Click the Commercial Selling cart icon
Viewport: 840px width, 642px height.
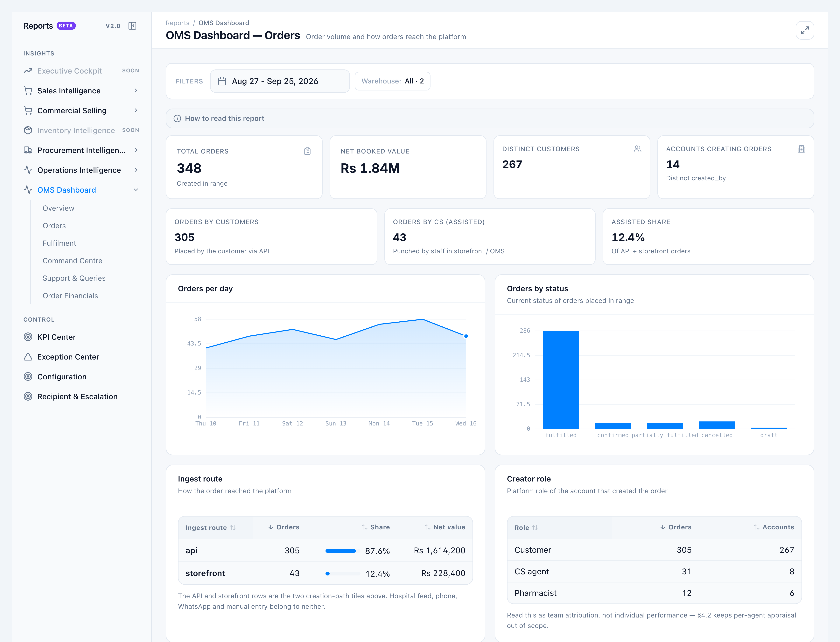28,111
